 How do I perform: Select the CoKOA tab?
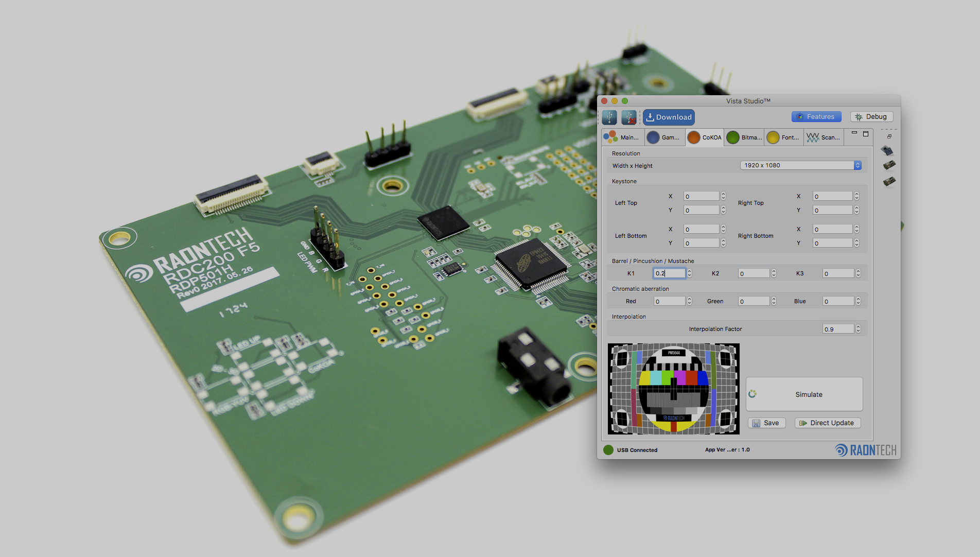pos(705,137)
